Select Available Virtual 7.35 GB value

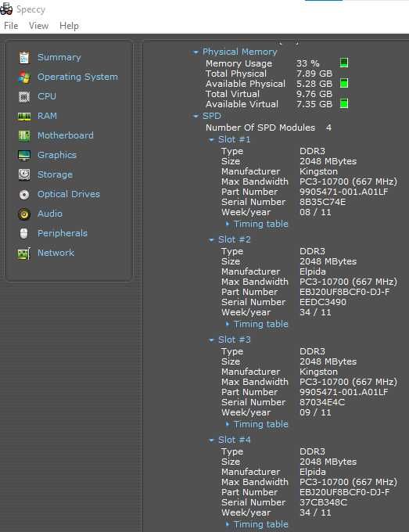point(314,104)
